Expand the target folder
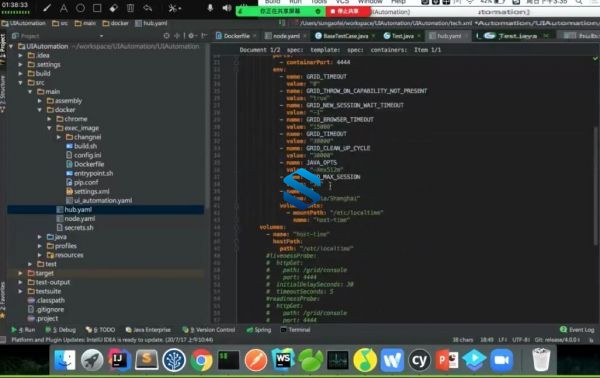 click(21, 273)
